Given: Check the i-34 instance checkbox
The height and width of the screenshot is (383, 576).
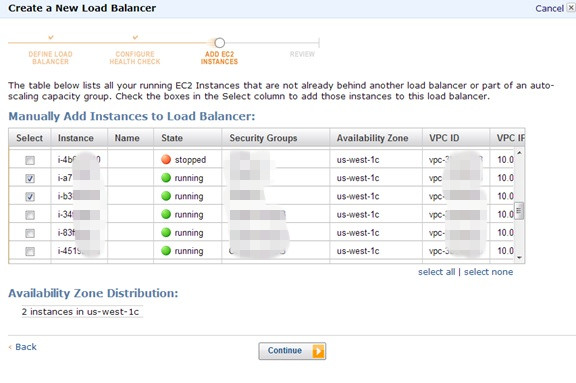Looking at the screenshot, I should click(30, 215).
